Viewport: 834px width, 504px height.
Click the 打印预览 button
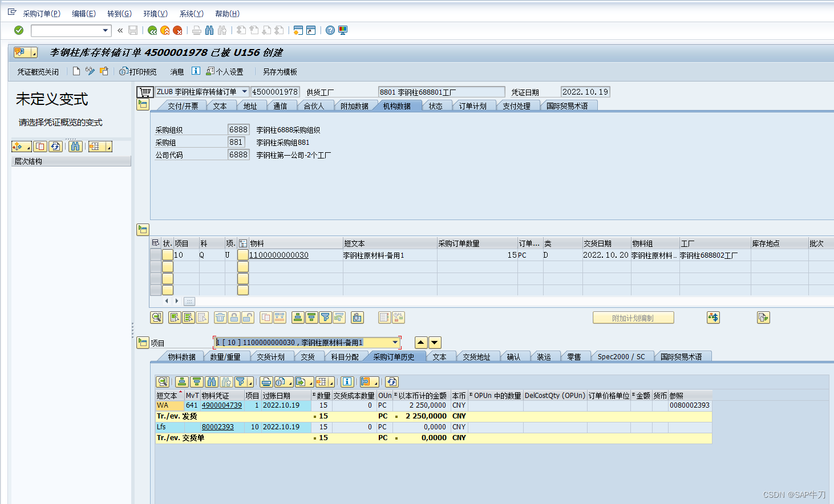(137, 72)
